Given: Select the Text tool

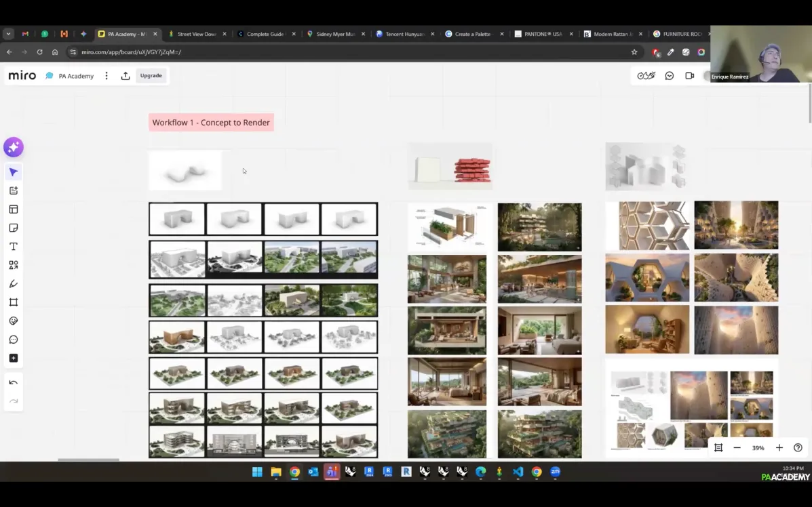Looking at the screenshot, I should (14, 247).
